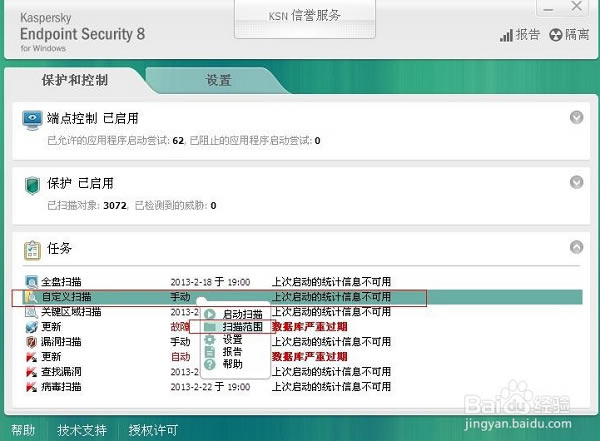
Task: Open the KSN 信誉服务 button
Action: pos(305,18)
